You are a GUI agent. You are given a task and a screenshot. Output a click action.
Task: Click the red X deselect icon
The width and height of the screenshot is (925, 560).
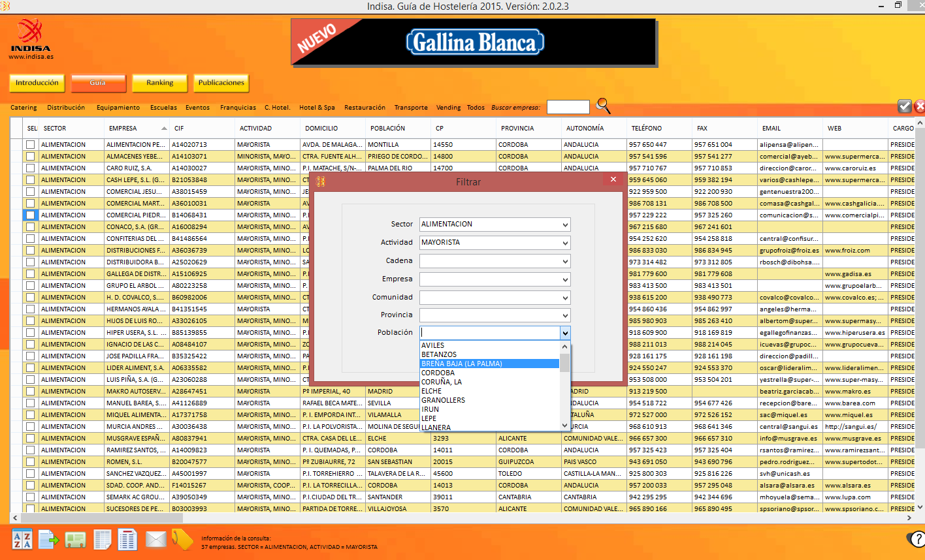click(919, 106)
